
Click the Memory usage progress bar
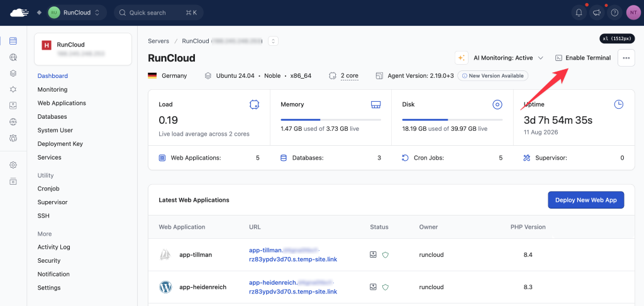click(x=331, y=120)
